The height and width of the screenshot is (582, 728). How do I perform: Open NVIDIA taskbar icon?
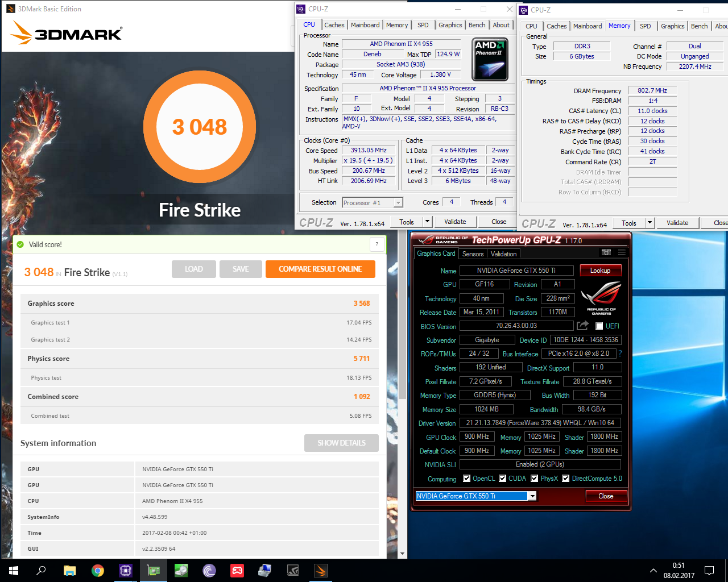point(293,571)
